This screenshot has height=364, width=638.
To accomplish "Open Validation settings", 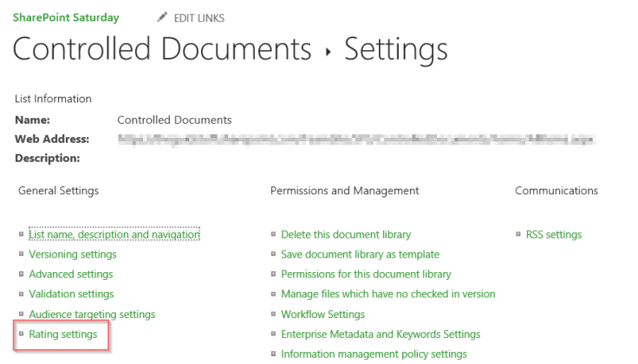I will pos(71,295).
